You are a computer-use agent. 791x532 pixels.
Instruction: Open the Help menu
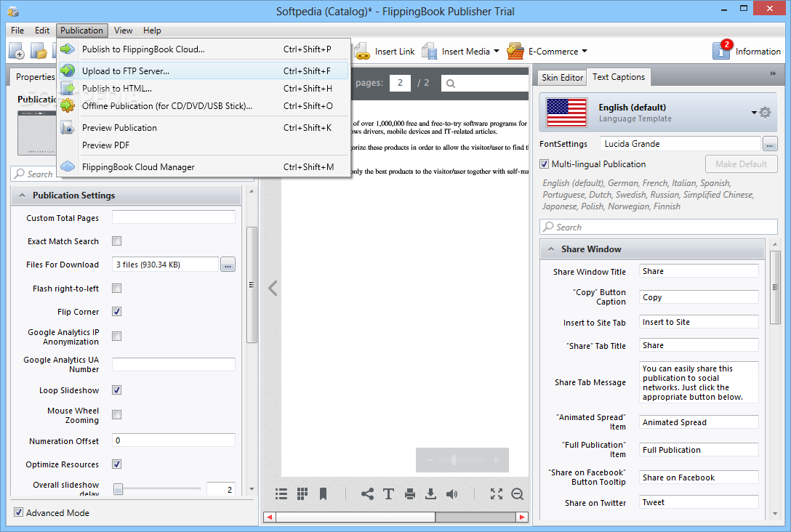click(152, 31)
